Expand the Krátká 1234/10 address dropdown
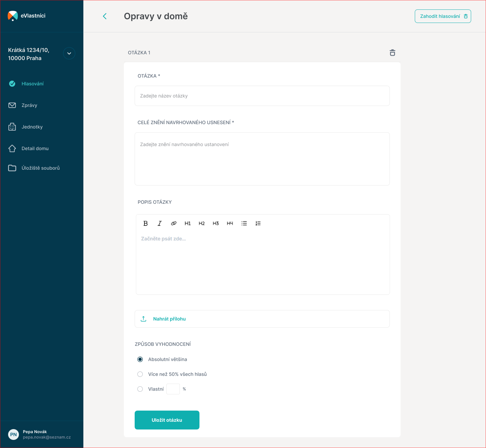The height and width of the screenshot is (448, 486). point(69,53)
